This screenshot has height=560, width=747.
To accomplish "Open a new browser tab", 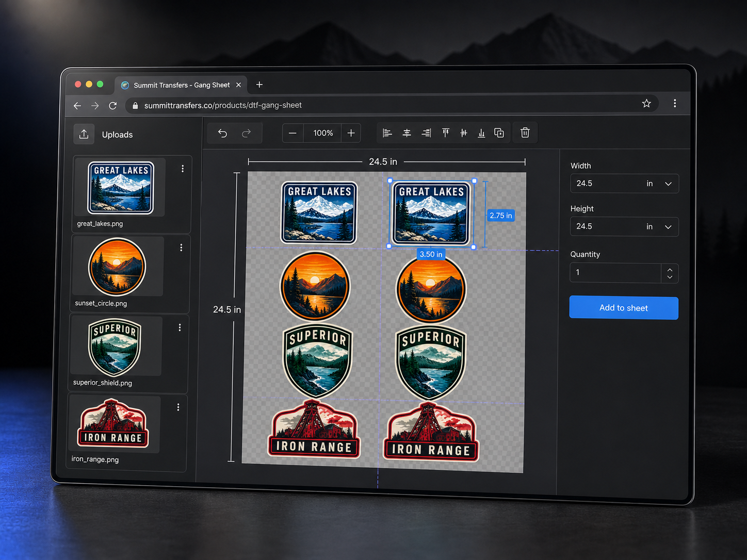I will [x=259, y=85].
